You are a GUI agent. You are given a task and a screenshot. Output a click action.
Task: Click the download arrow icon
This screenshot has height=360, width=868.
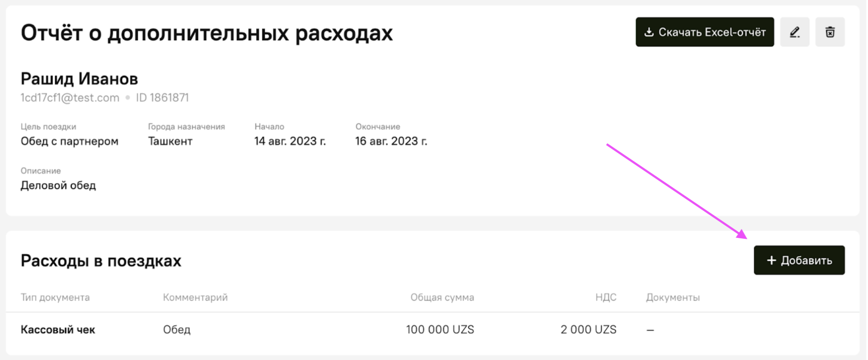tap(649, 32)
